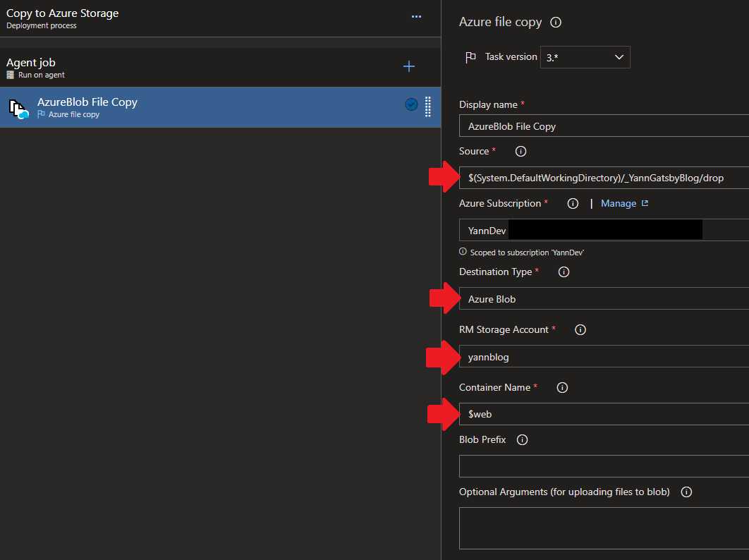Open the Destination Type Azure Blob dropdown
The width and height of the screenshot is (749, 560).
point(603,299)
